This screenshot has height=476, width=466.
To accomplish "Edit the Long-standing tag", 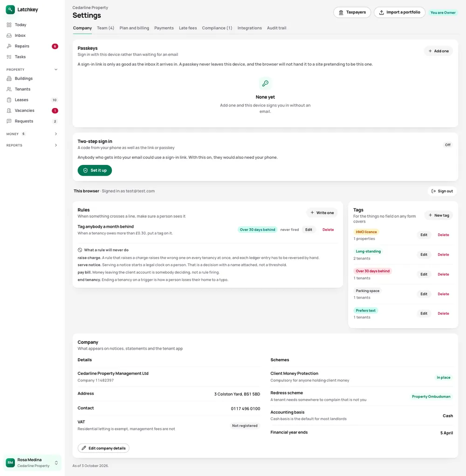I will pyautogui.click(x=424, y=255).
